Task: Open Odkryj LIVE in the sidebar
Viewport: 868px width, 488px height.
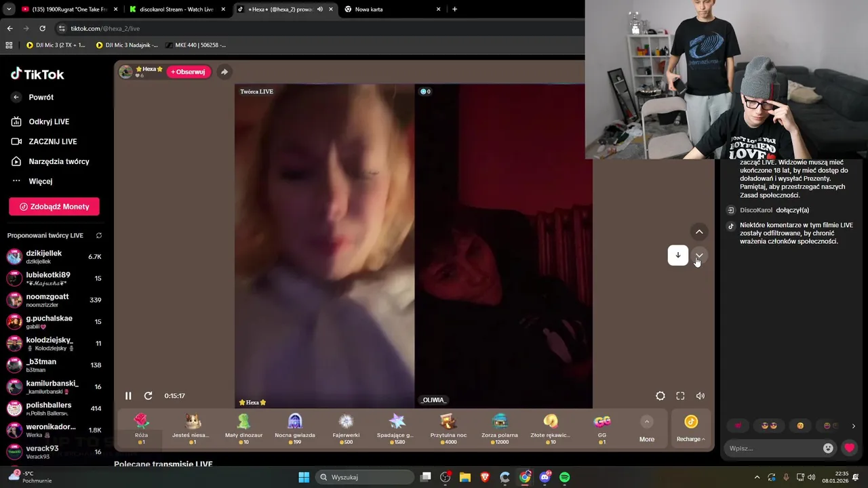Action: [x=41, y=122]
